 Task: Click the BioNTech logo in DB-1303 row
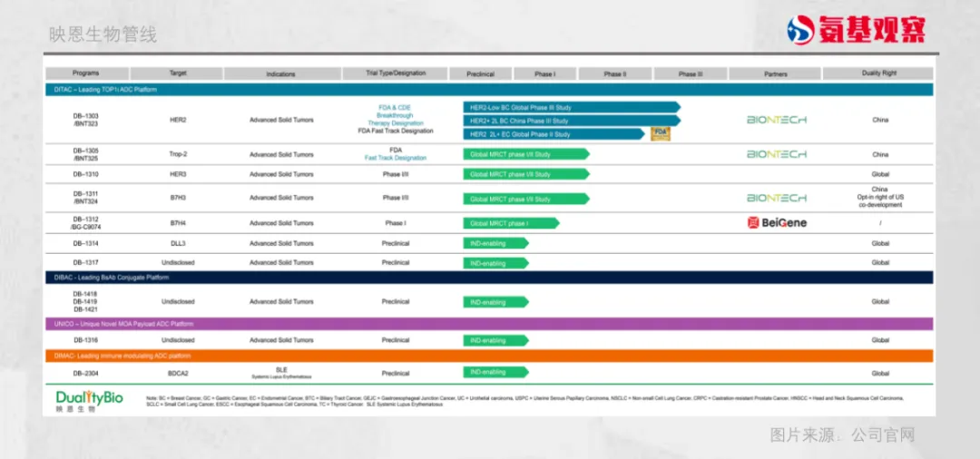pyautogui.click(x=776, y=120)
